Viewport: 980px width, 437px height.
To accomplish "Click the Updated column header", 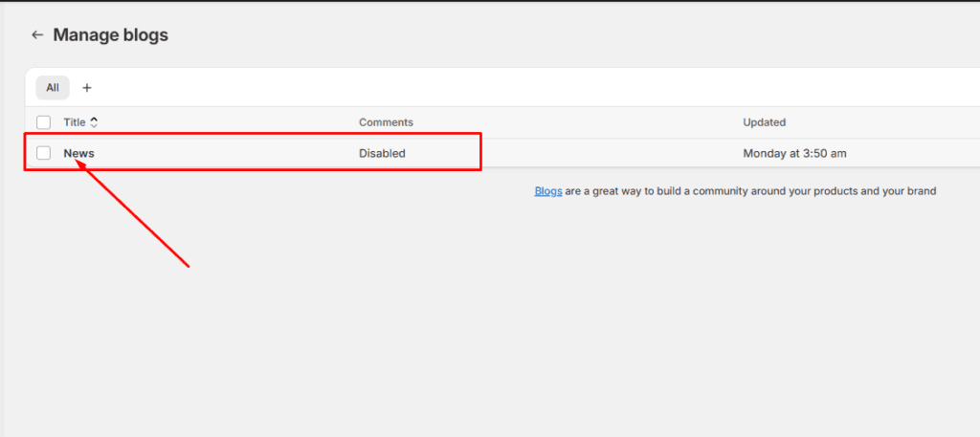I will [x=764, y=122].
